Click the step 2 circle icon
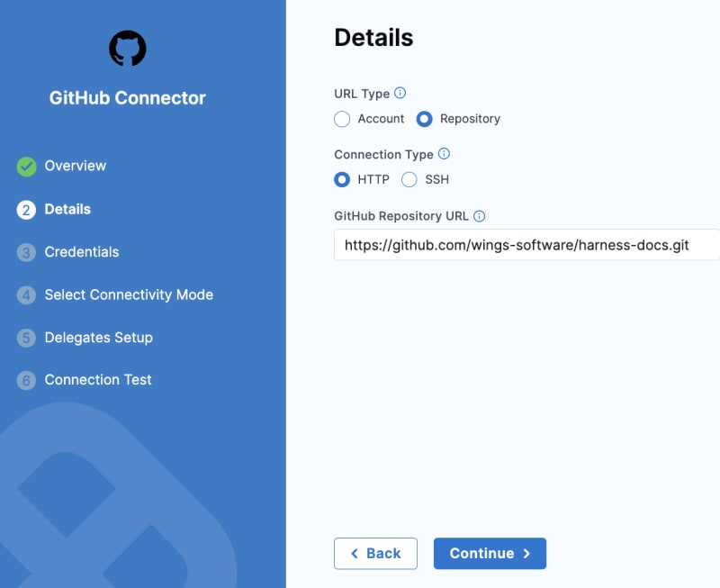Viewport: 720px width, 588px height. (x=26, y=210)
